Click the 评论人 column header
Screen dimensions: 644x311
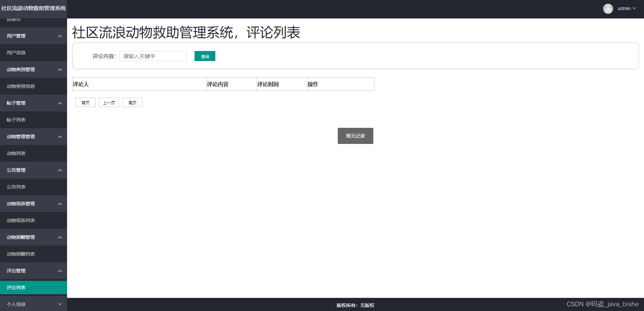click(x=139, y=84)
